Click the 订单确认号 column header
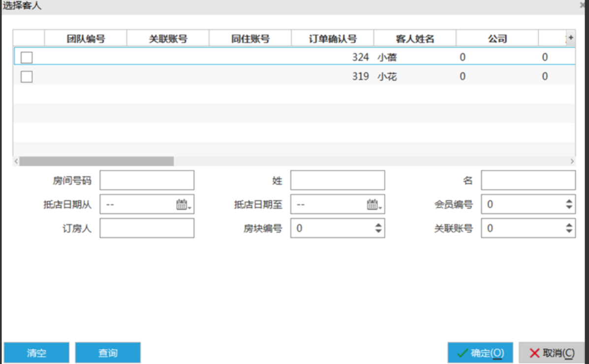Image resolution: width=589 pixels, height=364 pixels. pyautogui.click(x=332, y=39)
